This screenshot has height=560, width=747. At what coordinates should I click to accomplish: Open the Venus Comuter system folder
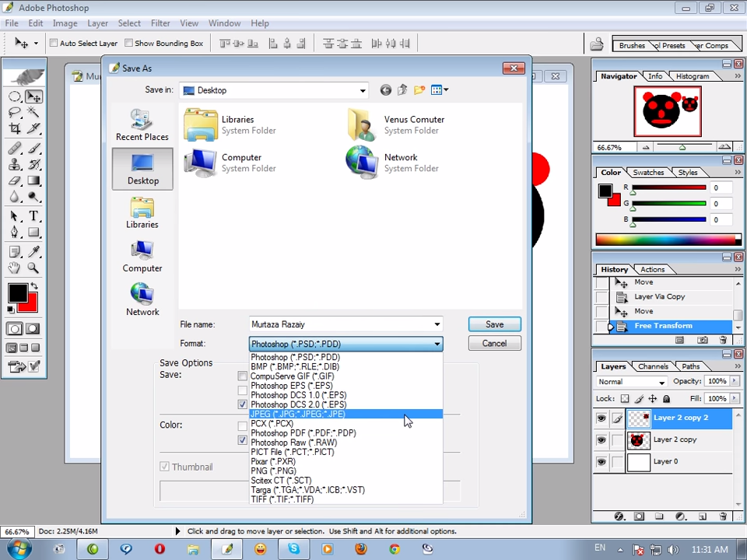(396, 124)
